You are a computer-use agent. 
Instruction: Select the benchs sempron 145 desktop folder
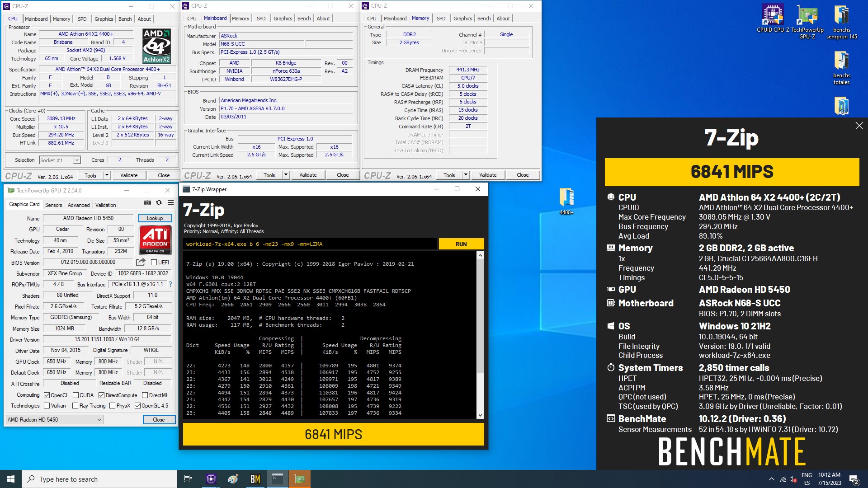point(841,22)
